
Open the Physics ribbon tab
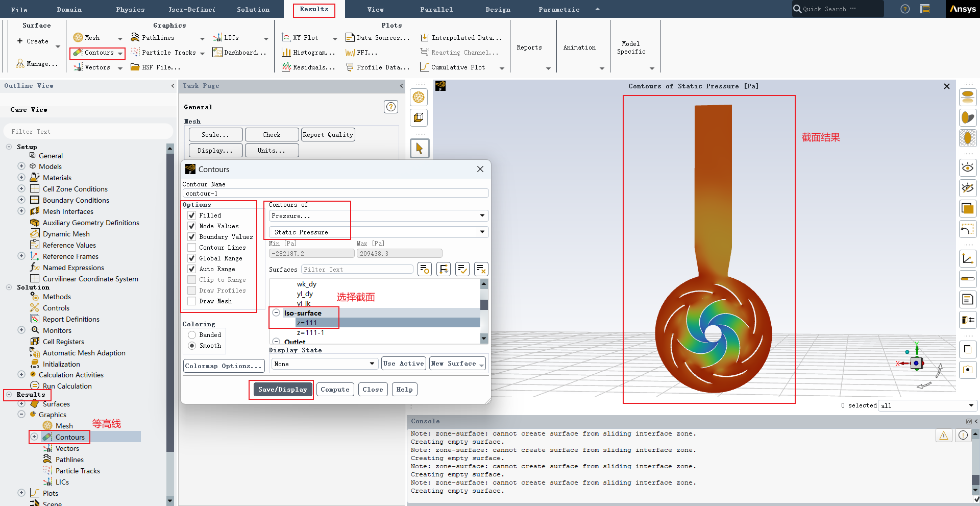tap(130, 9)
